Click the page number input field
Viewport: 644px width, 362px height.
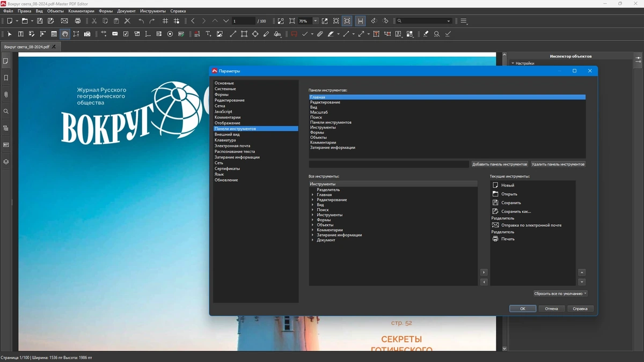(x=244, y=21)
